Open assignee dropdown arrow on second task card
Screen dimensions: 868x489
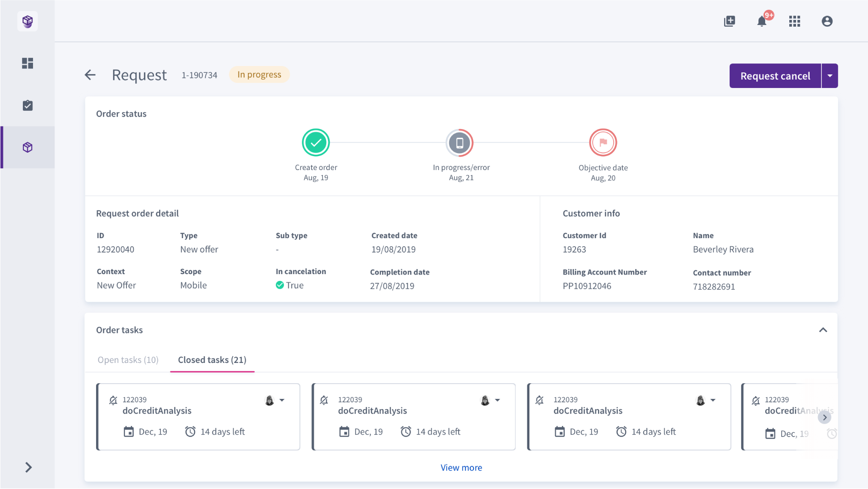pos(497,400)
